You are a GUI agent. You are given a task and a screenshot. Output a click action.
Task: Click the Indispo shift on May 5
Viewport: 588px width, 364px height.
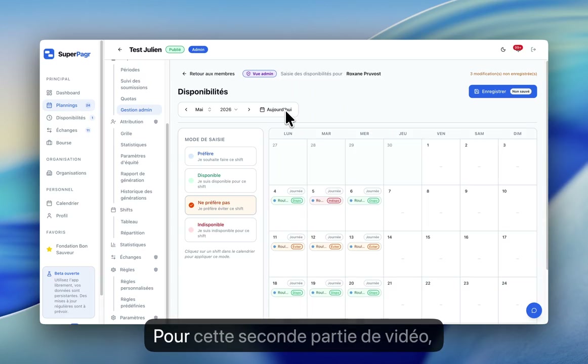[326, 201]
